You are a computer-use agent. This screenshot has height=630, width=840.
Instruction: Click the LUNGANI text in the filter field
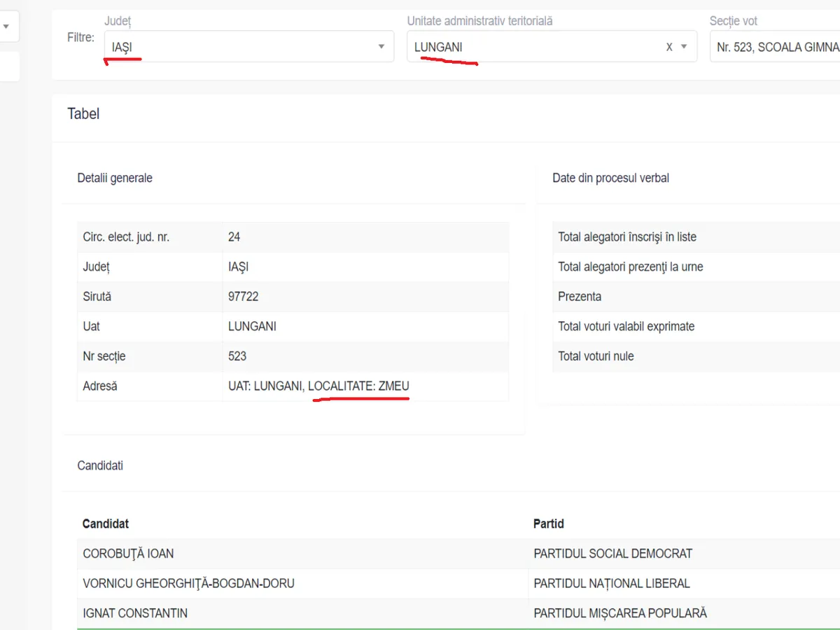click(x=438, y=48)
